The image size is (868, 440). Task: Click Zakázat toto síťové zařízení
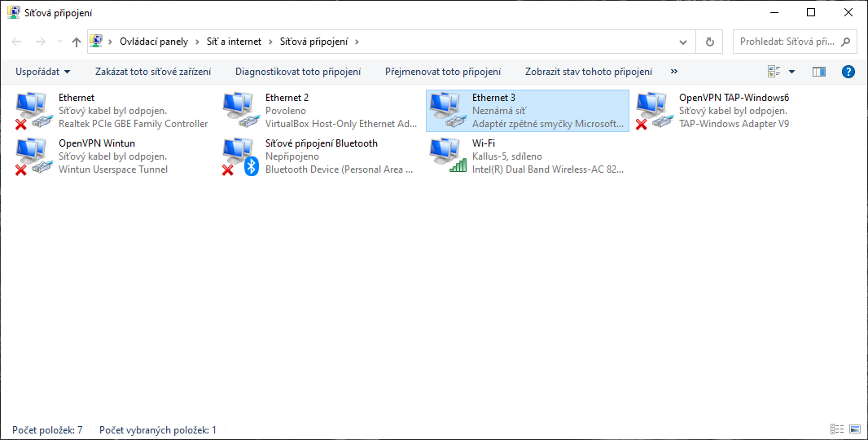(x=153, y=72)
